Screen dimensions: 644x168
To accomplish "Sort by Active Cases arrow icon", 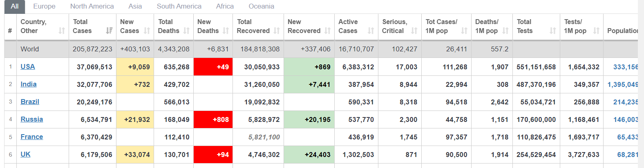I will click(371, 31).
